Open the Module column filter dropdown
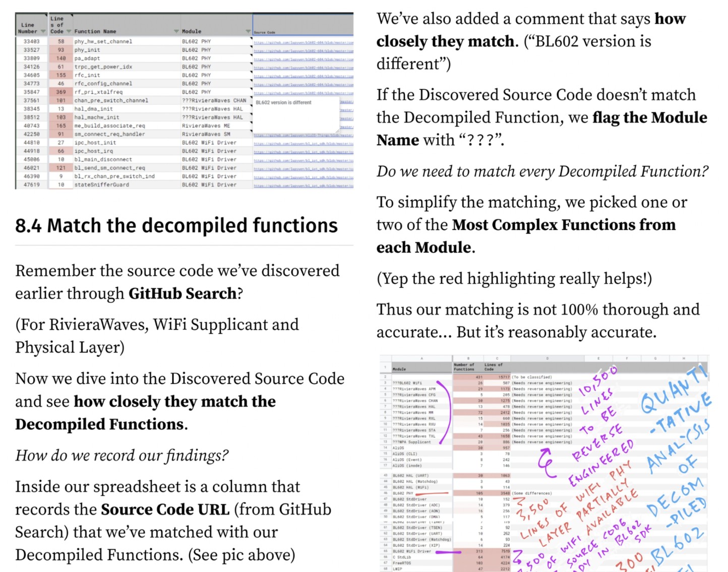This screenshot has height=572, width=728. click(x=248, y=31)
